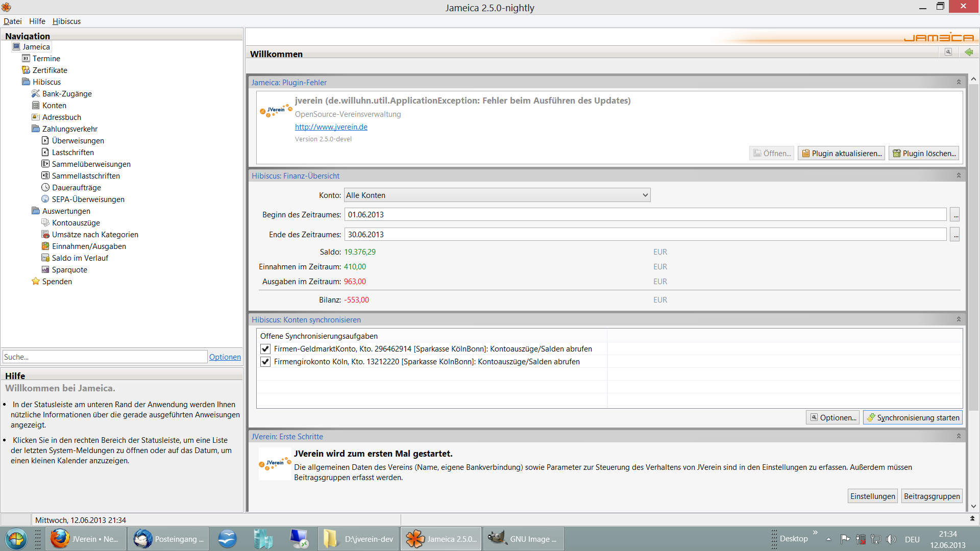The height and width of the screenshot is (551, 980).
Task: Uncheck Firmen-GeldmarktKonto synchronization task
Action: [x=265, y=349]
